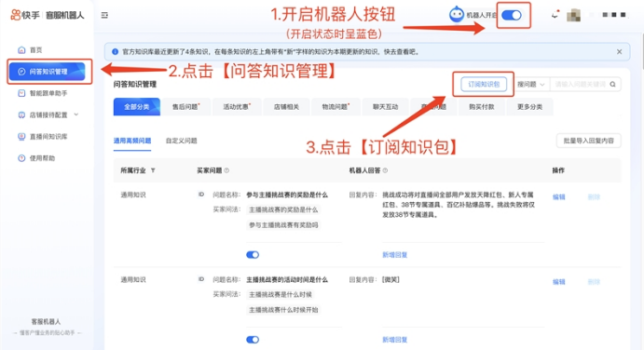Close the blue notification banner
Screen dimensions: 644x350
click(x=619, y=52)
